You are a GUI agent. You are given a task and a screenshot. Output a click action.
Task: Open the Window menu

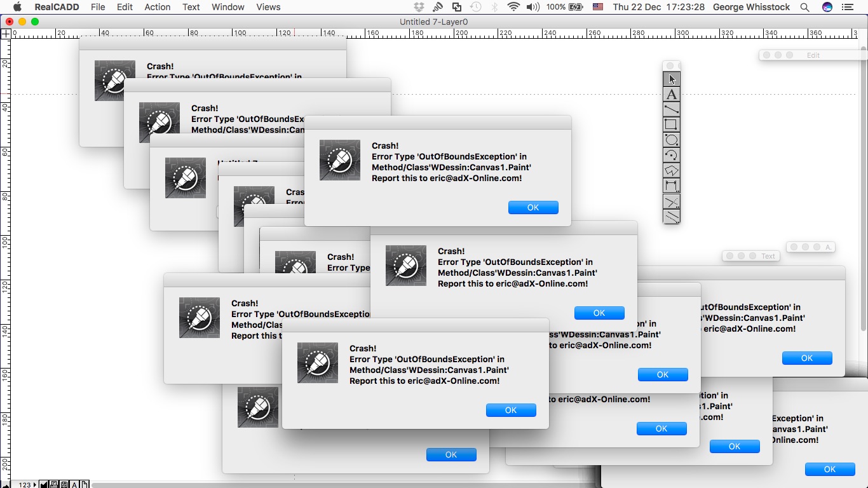(227, 7)
